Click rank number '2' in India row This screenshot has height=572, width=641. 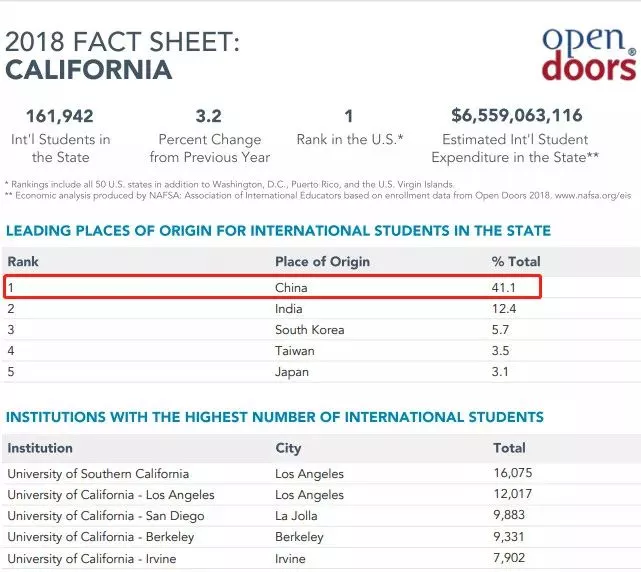point(11,309)
